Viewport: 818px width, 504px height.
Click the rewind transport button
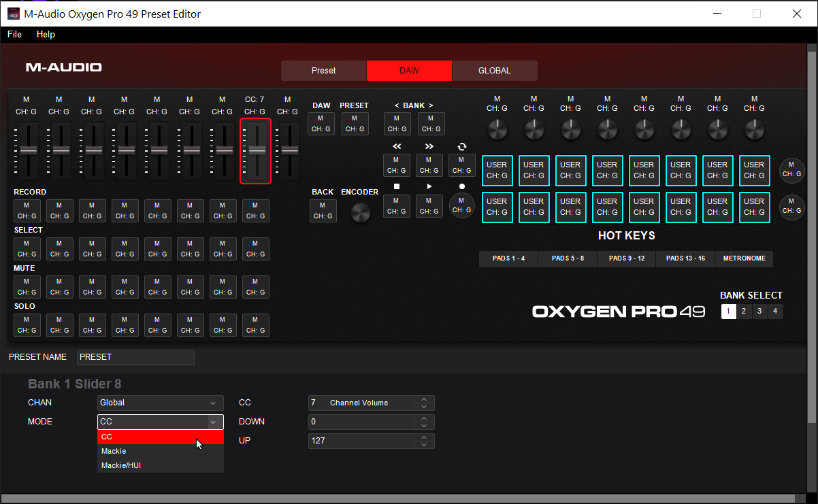397,165
